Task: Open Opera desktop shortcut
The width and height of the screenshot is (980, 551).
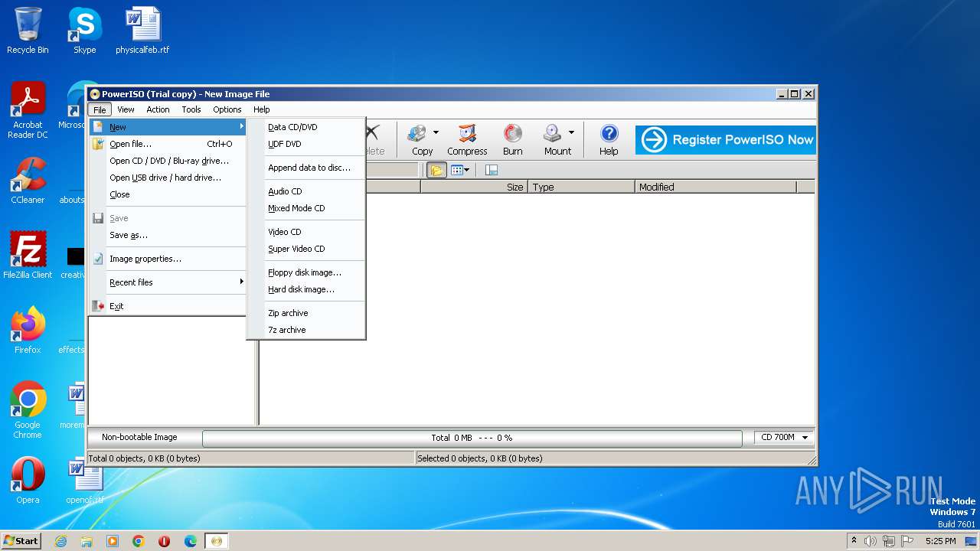Action: (x=28, y=481)
